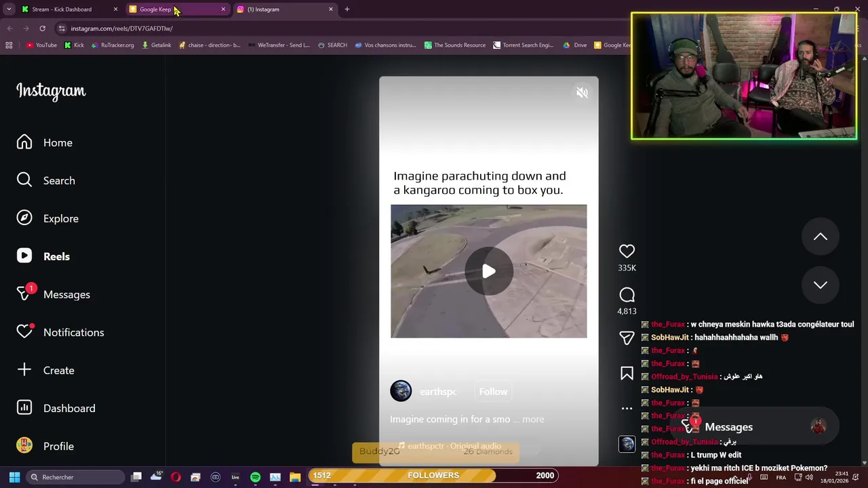Click Create in Instagram sidebar
868x488 pixels.
coord(45,370)
